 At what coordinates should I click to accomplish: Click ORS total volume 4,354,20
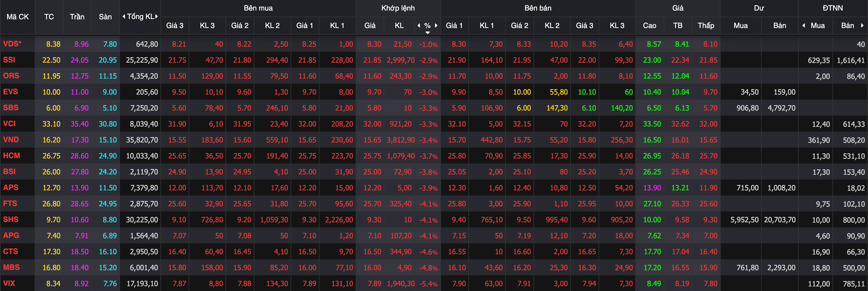(144, 76)
